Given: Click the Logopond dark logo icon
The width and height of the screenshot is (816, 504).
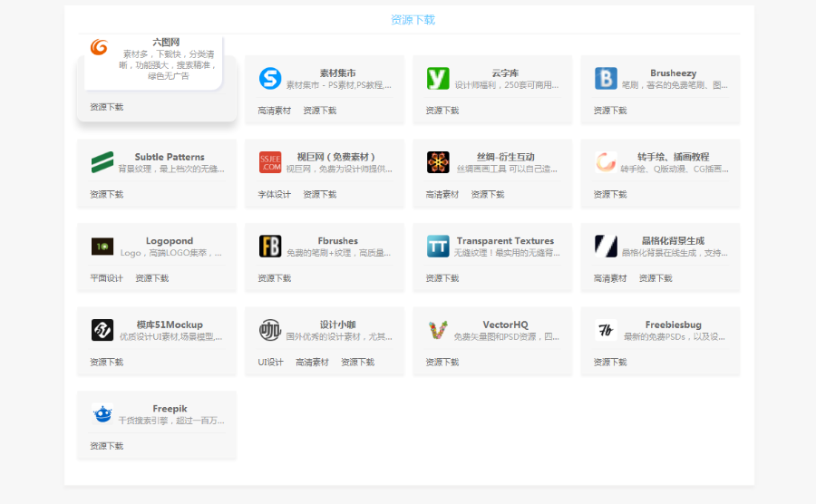Looking at the screenshot, I should click(102, 247).
